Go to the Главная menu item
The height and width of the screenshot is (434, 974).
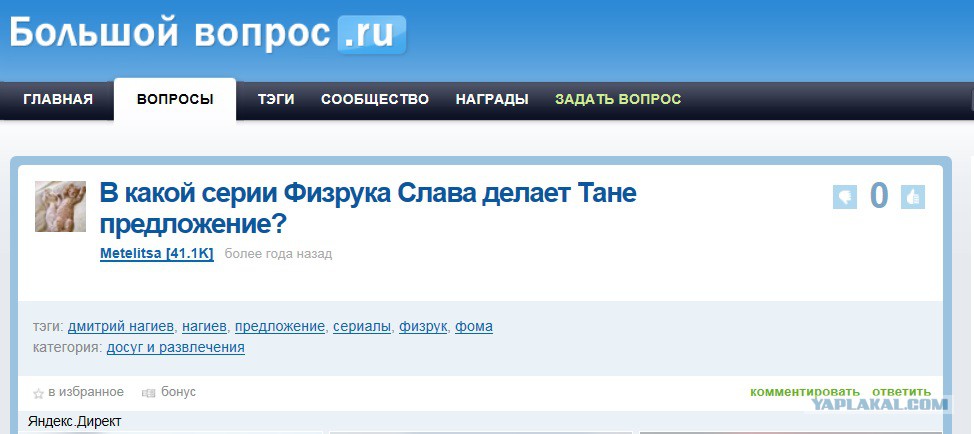coord(58,99)
